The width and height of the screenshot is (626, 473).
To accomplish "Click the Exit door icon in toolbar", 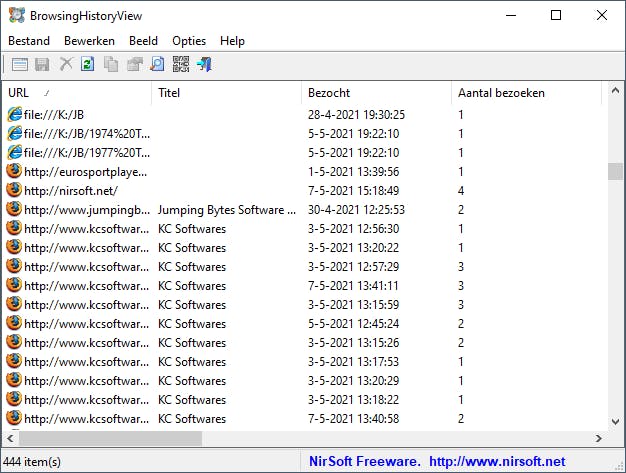I will point(204,65).
